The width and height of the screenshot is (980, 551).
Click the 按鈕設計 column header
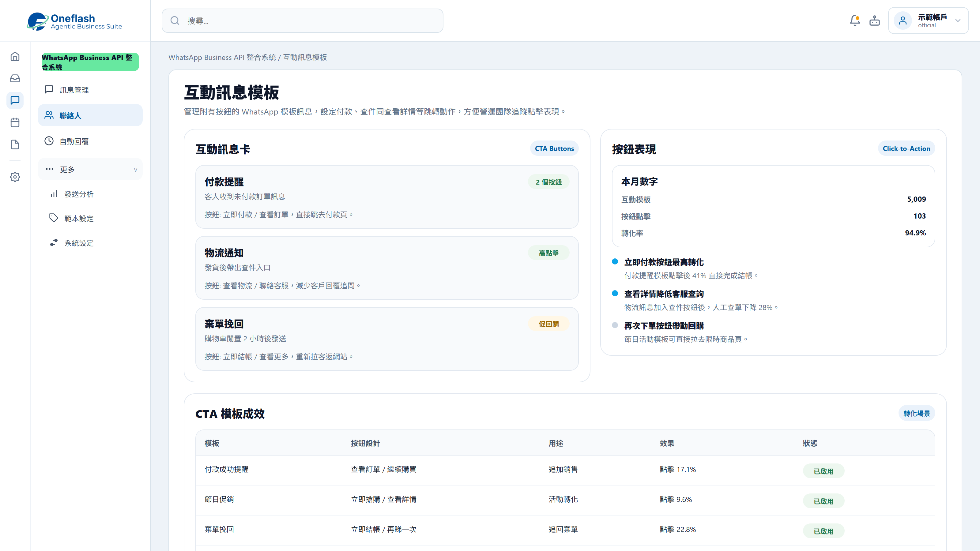[365, 443]
